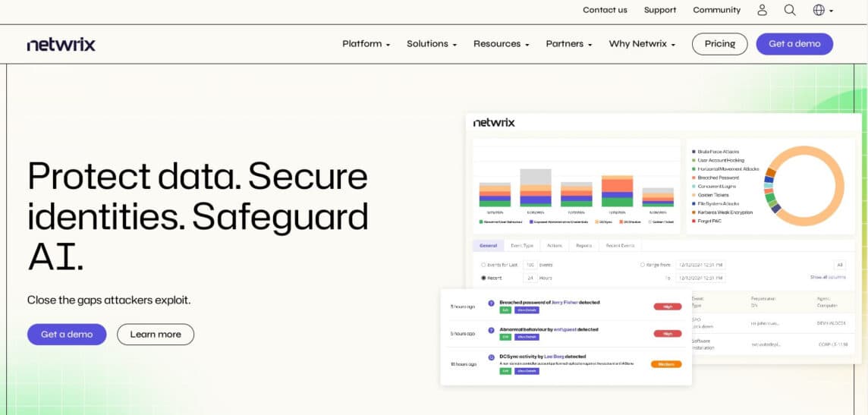Click the Netwrix logo inside the dashboard preview
Image resolution: width=868 pixels, height=415 pixels.
click(494, 122)
